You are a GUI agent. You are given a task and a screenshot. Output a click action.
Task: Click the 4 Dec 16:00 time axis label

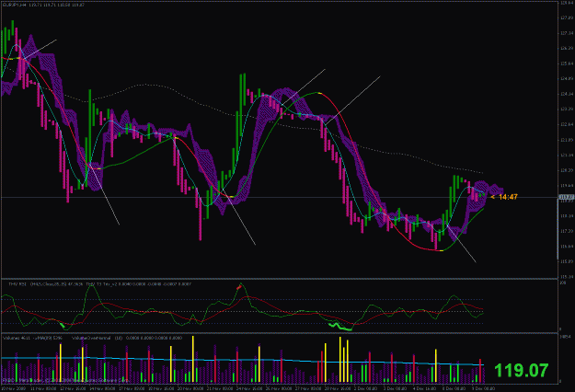[x=425, y=388]
